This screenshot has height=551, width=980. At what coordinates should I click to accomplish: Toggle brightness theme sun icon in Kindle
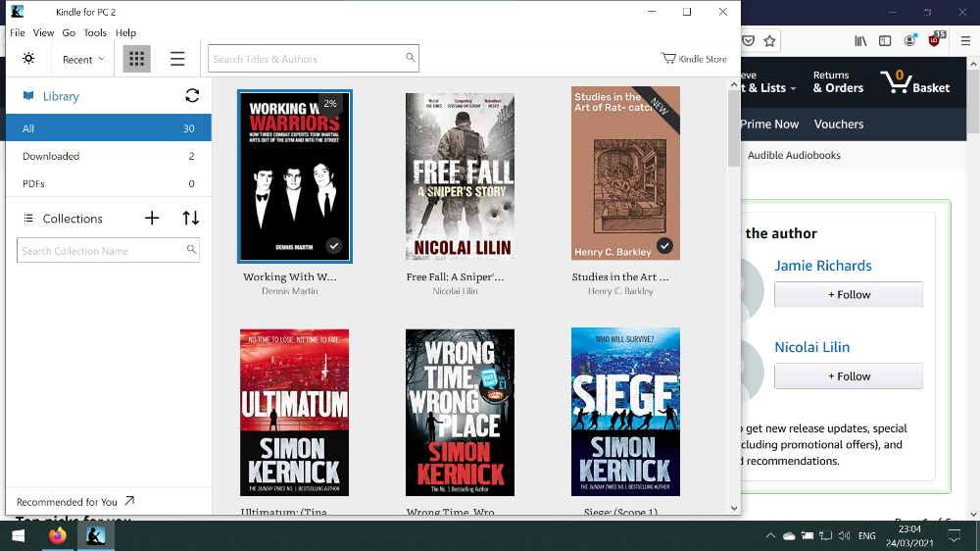(28, 59)
